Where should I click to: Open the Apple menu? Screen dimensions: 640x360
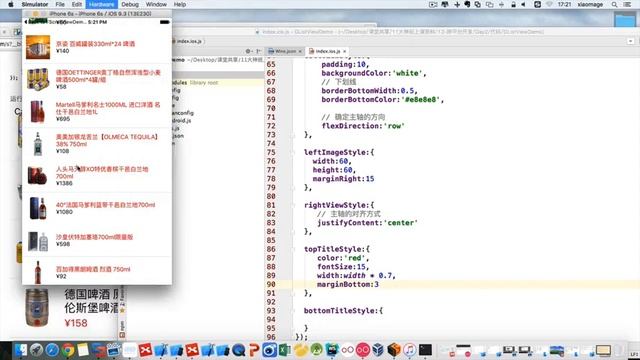pyautogui.click(x=11, y=4)
